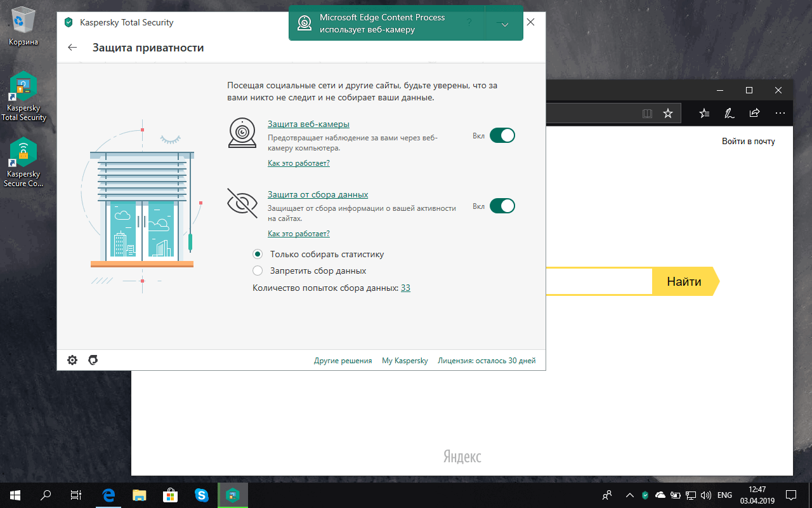Close the Kaspersky Total Security window
812x508 pixels.
pyautogui.click(x=531, y=22)
